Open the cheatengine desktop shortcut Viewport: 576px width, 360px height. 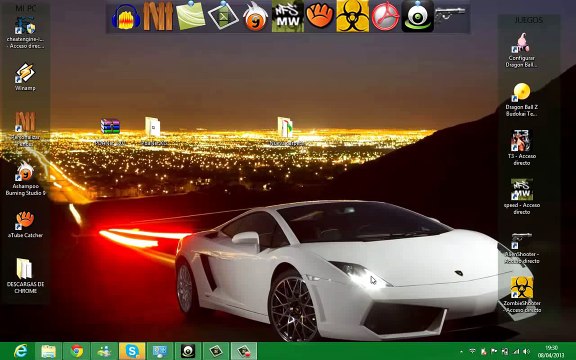[25, 33]
